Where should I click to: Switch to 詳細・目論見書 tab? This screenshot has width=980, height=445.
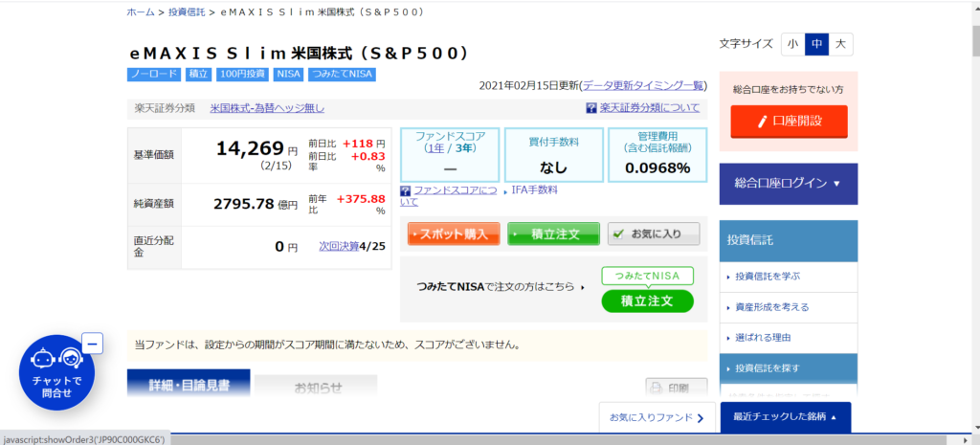pos(189,384)
